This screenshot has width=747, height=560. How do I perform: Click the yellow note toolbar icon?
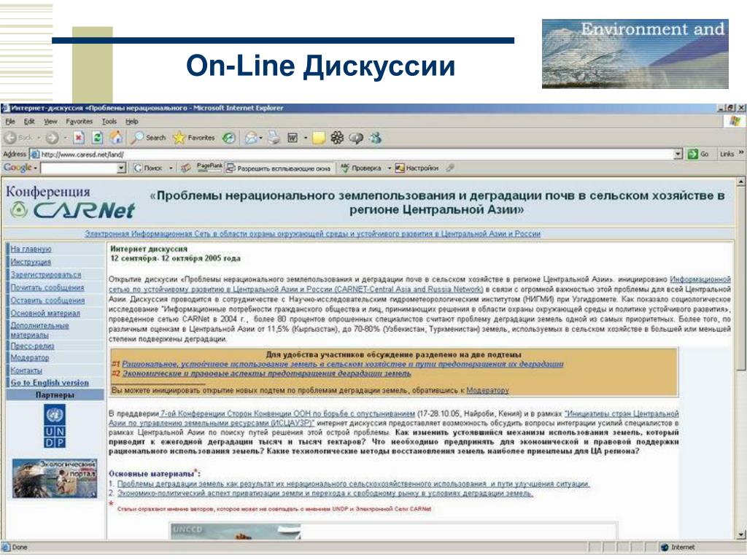coord(319,138)
